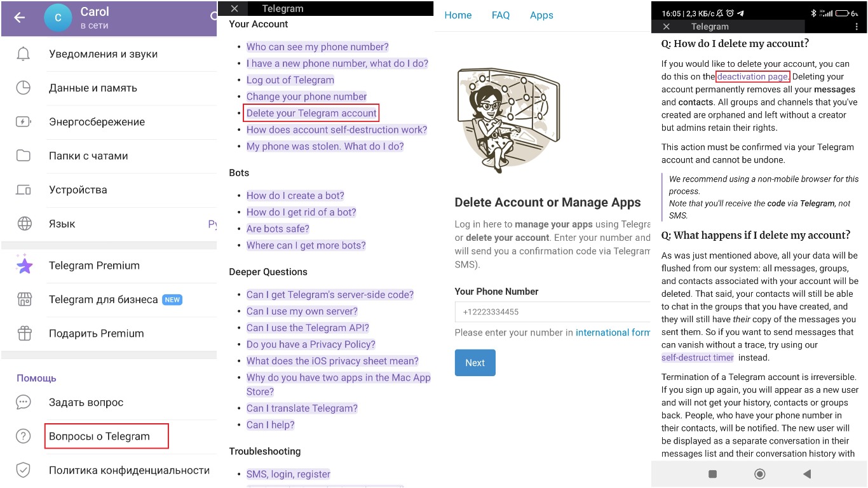Open 'Change your phone number' link
The width and height of the screenshot is (868, 488).
pyautogui.click(x=306, y=97)
